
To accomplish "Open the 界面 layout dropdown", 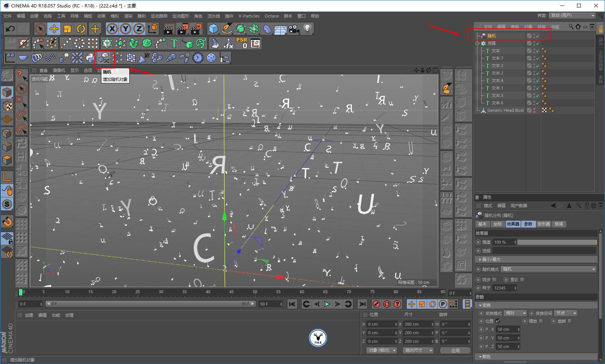I will [573, 15].
